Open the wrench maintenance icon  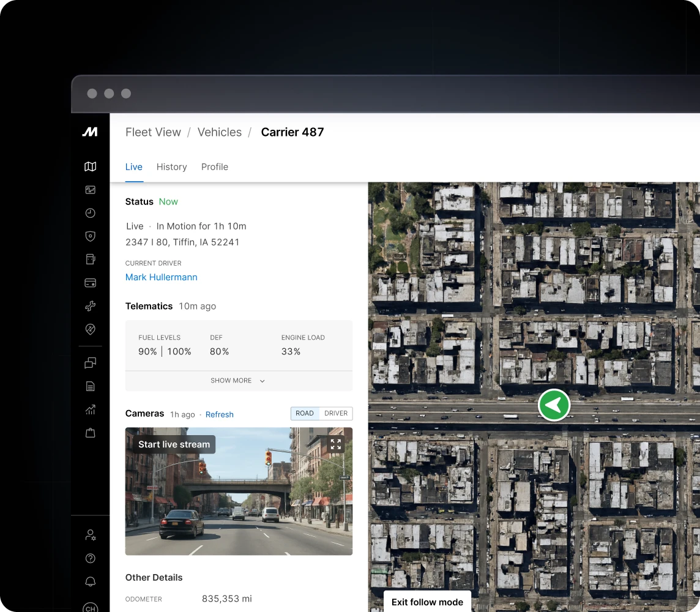pos(91,306)
